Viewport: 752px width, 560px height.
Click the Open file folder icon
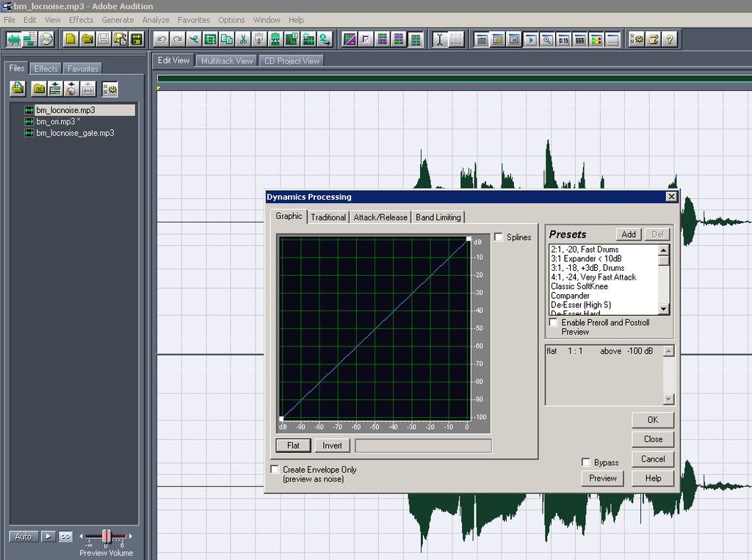(87, 40)
